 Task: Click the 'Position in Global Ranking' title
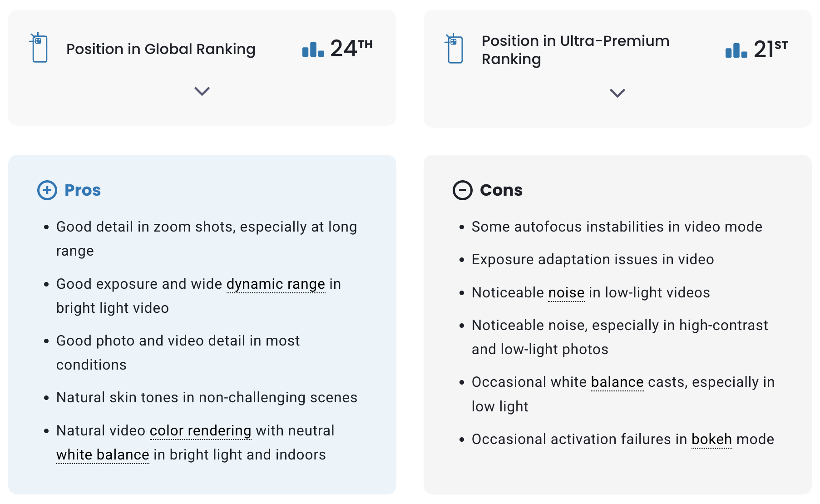[x=161, y=49]
